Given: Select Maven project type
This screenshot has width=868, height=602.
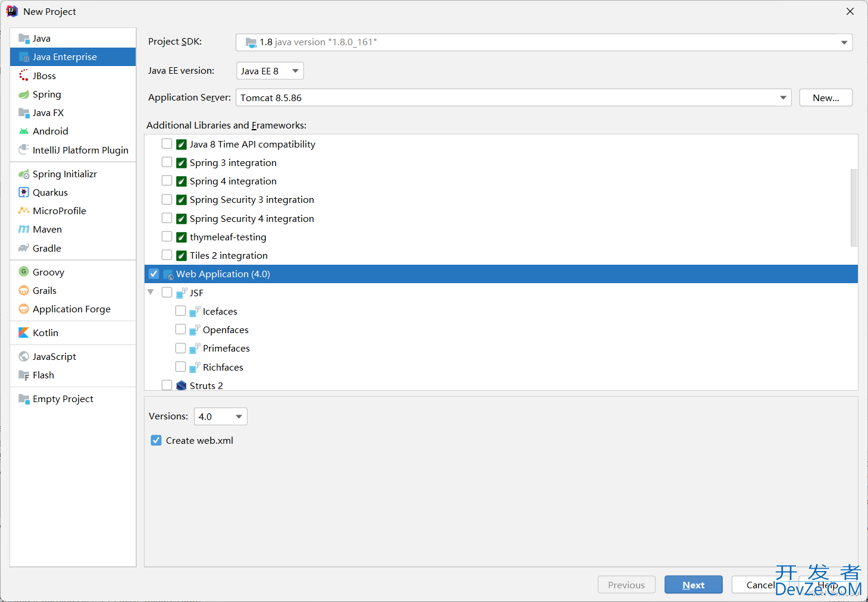Looking at the screenshot, I should tap(73, 230).
